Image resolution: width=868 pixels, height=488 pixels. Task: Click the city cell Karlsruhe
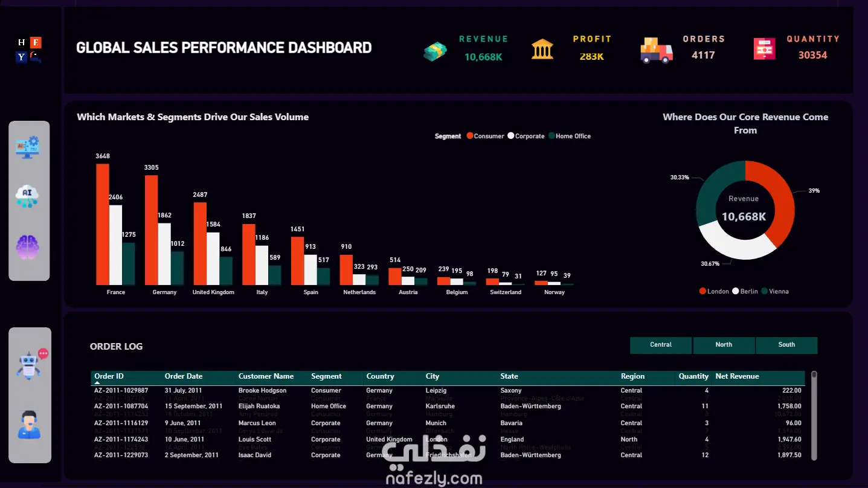pyautogui.click(x=440, y=406)
